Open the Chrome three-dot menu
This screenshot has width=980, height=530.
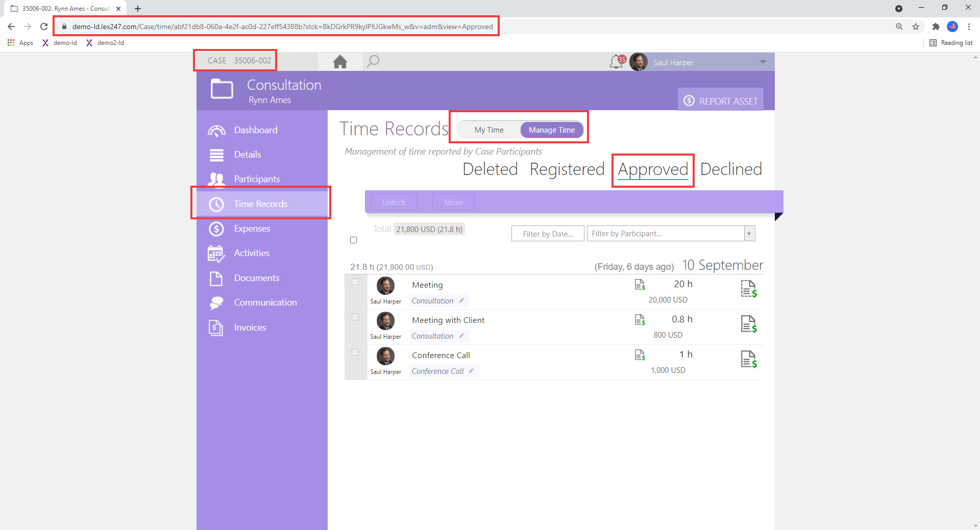(969, 27)
